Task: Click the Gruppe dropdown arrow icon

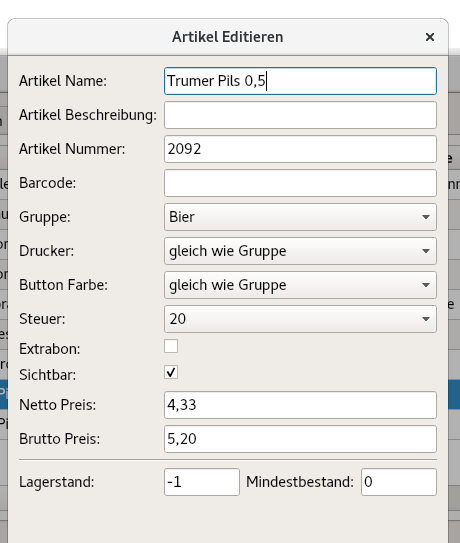Action: pos(426,217)
